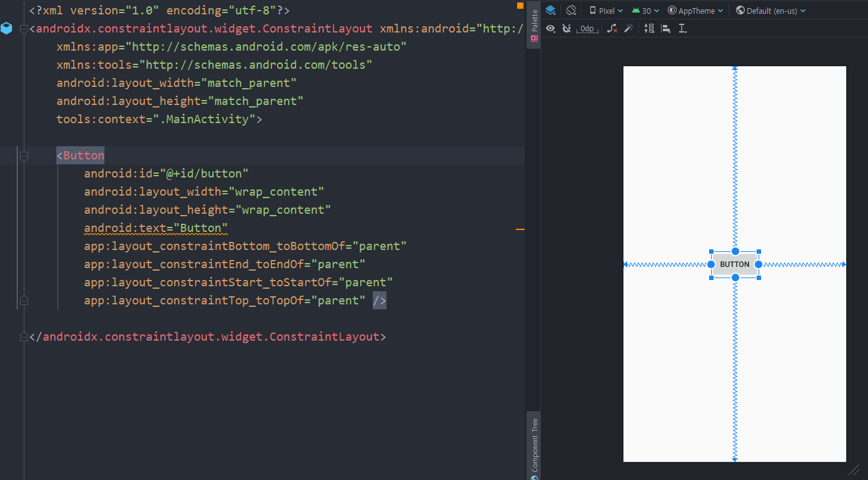The image size is (868, 480).
Task: Click the xmlns:tools namespace line
Action: pos(214,65)
